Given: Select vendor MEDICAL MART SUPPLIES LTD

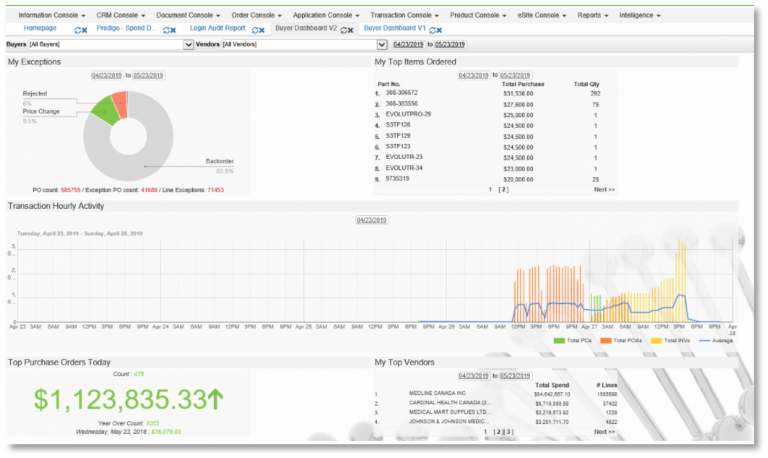Looking at the screenshot, I should (450, 412).
